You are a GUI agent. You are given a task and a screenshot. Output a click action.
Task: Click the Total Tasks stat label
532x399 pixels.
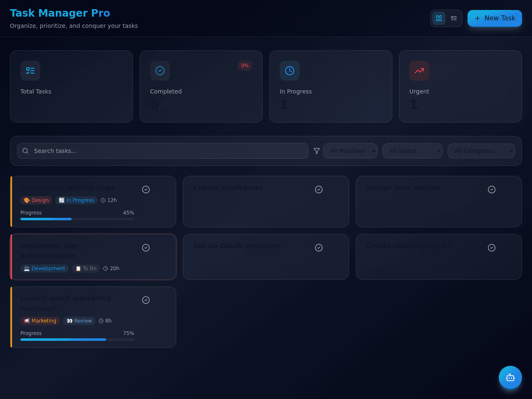[x=36, y=91]
